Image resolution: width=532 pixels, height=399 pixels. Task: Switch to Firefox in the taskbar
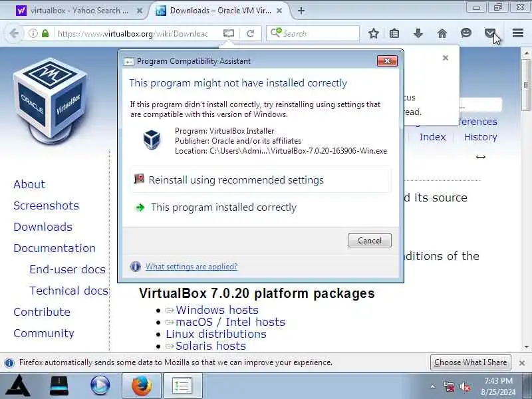[142, 386]
